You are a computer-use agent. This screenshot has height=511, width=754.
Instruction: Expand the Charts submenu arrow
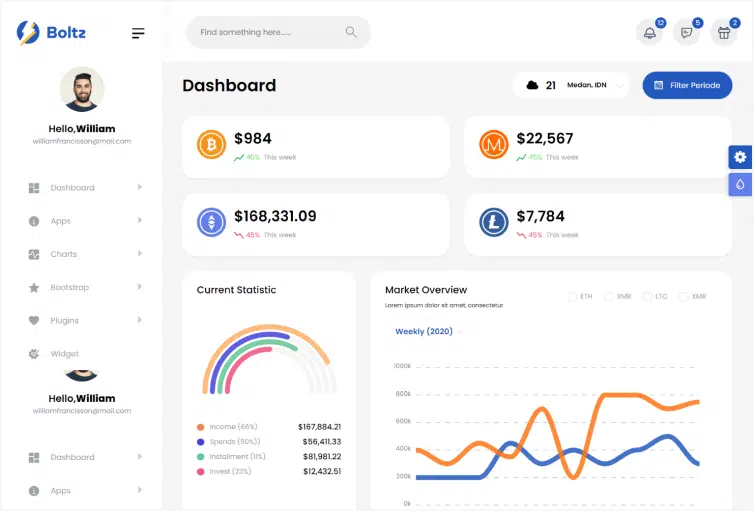tap(139, 253)
